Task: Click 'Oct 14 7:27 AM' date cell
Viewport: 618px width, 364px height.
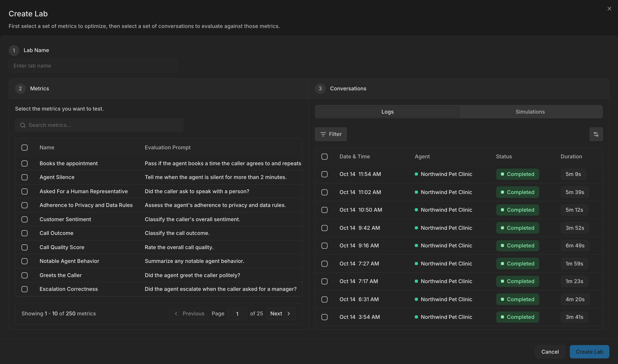Action: (359, 264)
